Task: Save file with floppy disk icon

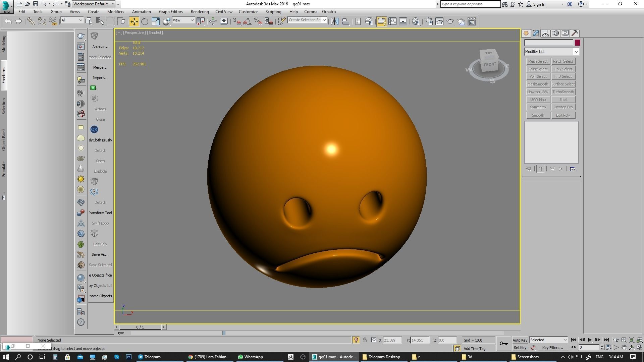Action: (x=35, y=4)
